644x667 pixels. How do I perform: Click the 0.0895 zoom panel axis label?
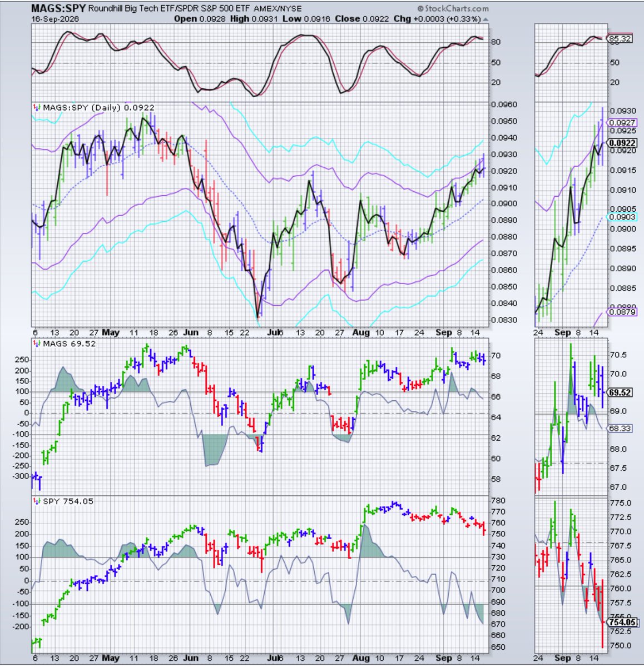(x=622, y=248)
